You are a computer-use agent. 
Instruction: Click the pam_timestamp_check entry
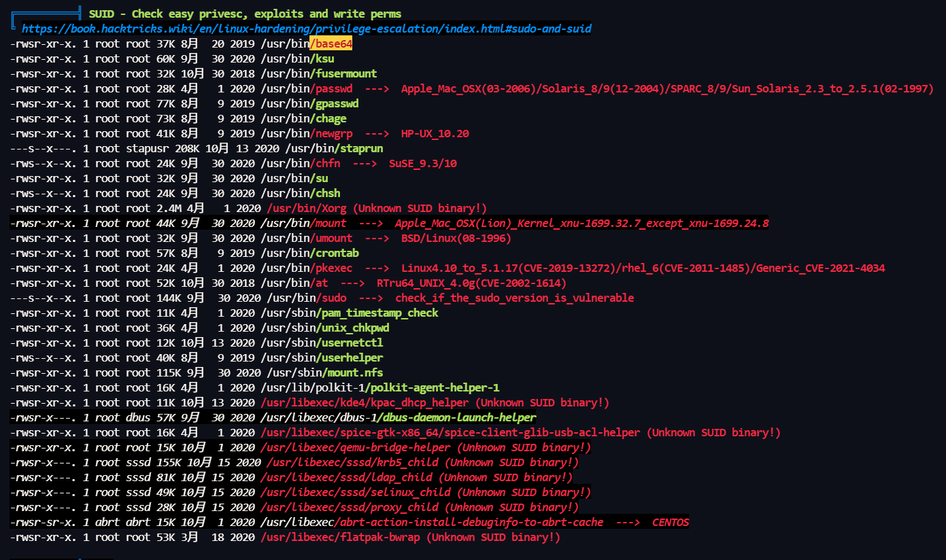coord(377,313)
